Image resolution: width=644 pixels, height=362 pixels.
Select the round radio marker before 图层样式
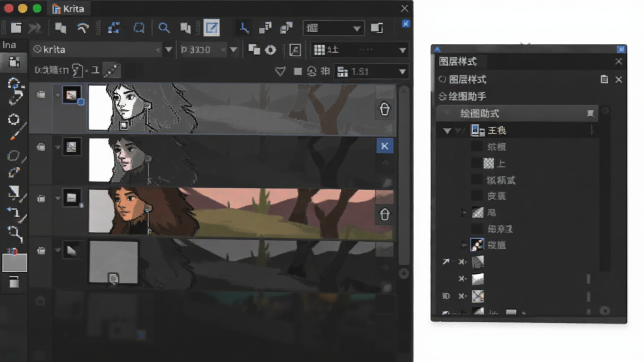442,79
